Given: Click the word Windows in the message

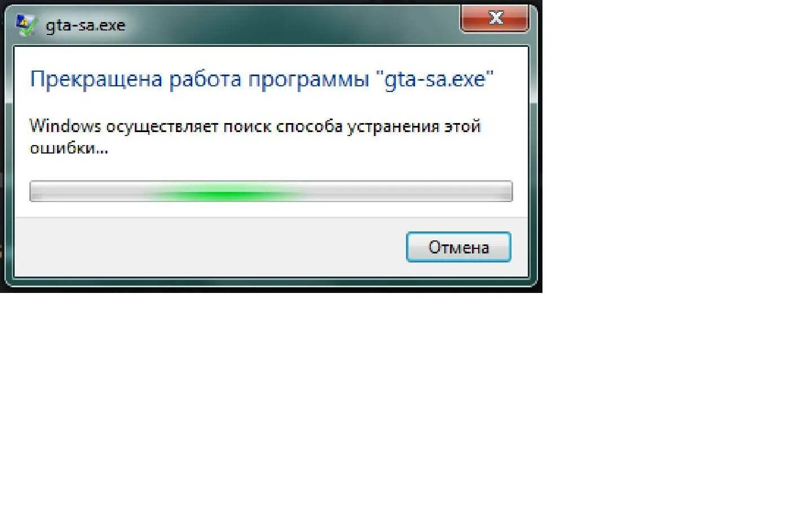Looking at the screenshot, I should click(x=65, y=126).
